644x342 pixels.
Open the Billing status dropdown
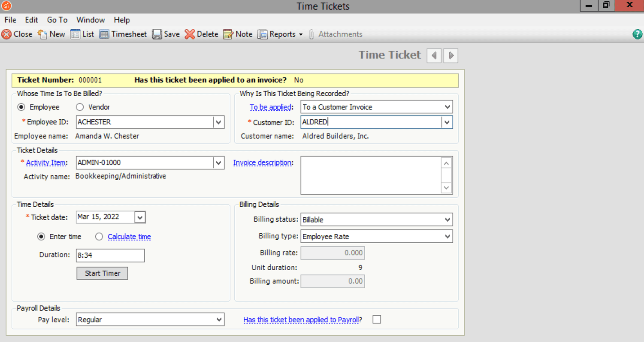click(x=447, y=220)
